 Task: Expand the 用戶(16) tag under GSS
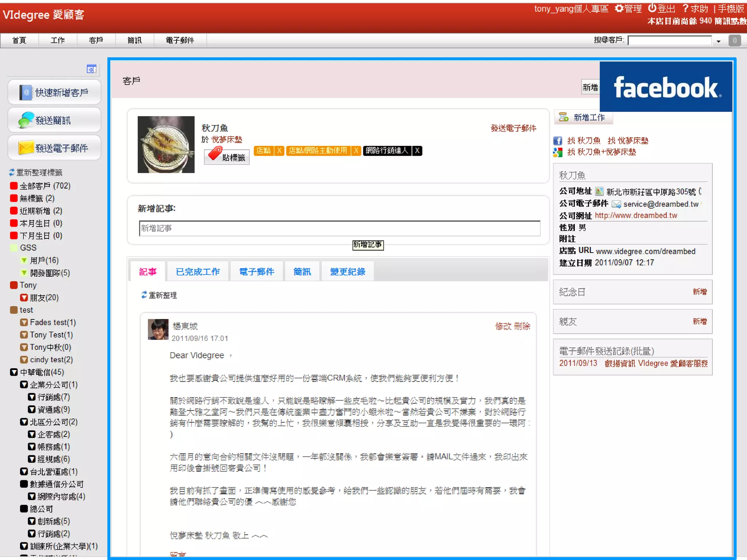pos(24,260)
